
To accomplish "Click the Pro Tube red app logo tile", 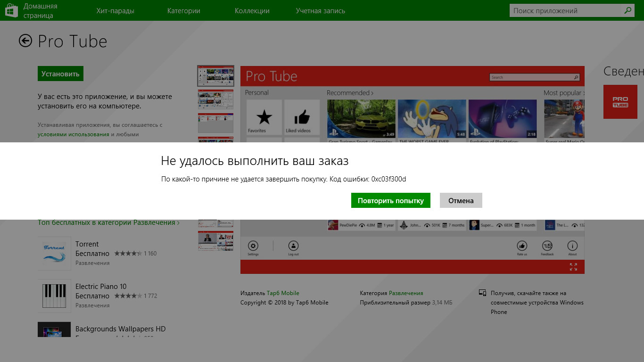I will pyautogui.click(x=620, y=102).
